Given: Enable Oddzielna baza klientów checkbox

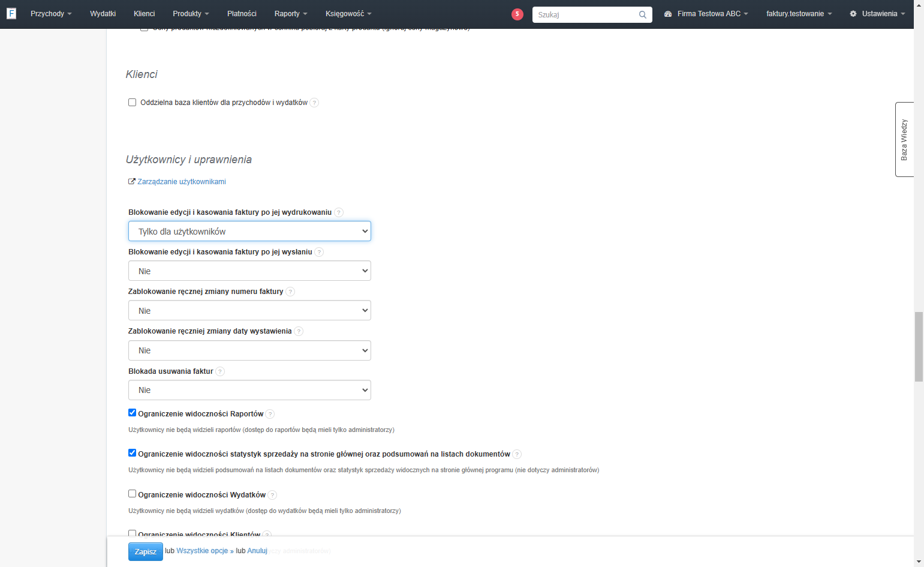Looking at the screenshot, I should (x=132, y=103).
